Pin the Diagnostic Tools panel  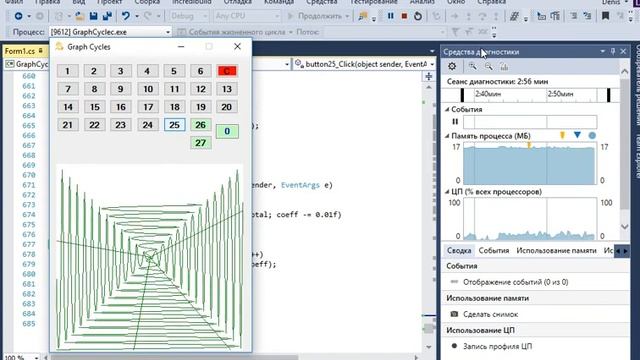pyautogui.click(x=613, y=51)
